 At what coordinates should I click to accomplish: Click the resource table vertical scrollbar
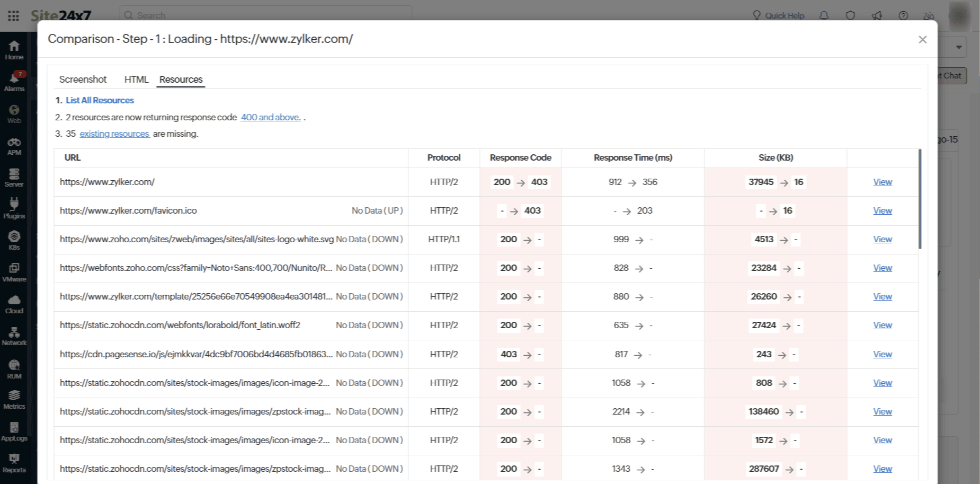click(x=920, y=199)
